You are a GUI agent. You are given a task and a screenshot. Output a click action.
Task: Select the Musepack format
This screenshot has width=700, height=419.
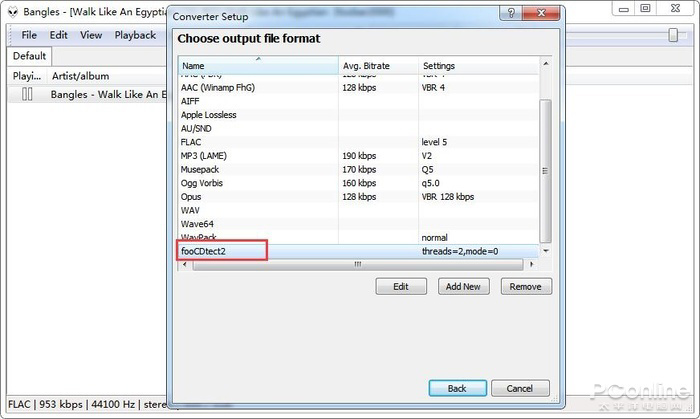[358, 170]
